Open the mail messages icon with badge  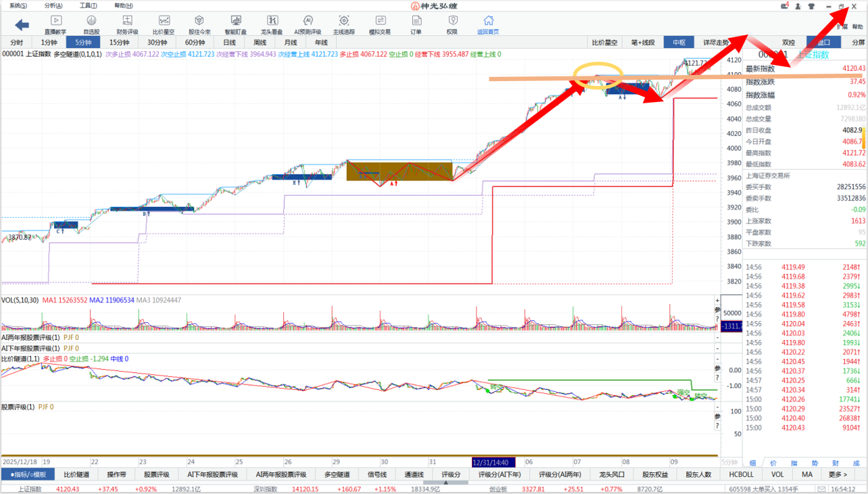click(785, 6)
